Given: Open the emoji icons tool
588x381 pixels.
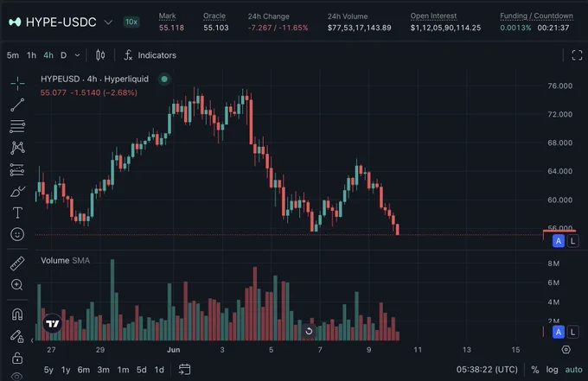Looking at the screenshot, I should pos(17,234).
